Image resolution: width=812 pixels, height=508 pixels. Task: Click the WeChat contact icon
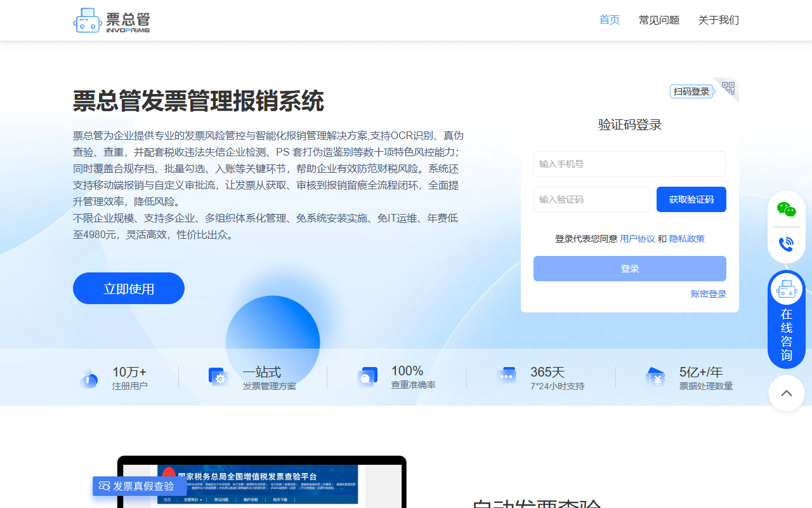point(787,210)
